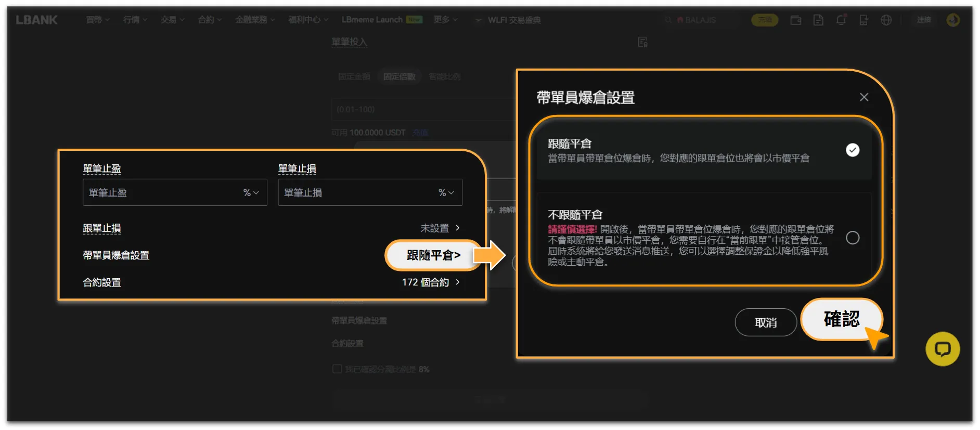
Task: Select the 跟隨平倉 radio option
Action: [x=853, y=150]
